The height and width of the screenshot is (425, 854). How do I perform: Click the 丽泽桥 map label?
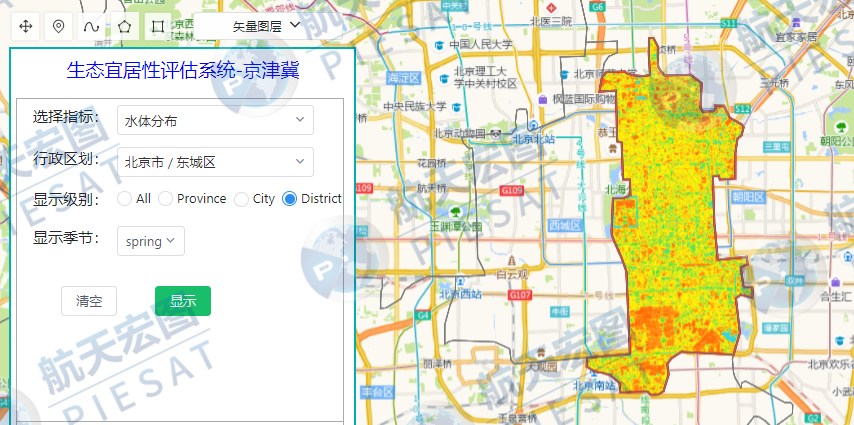(437, 363)
